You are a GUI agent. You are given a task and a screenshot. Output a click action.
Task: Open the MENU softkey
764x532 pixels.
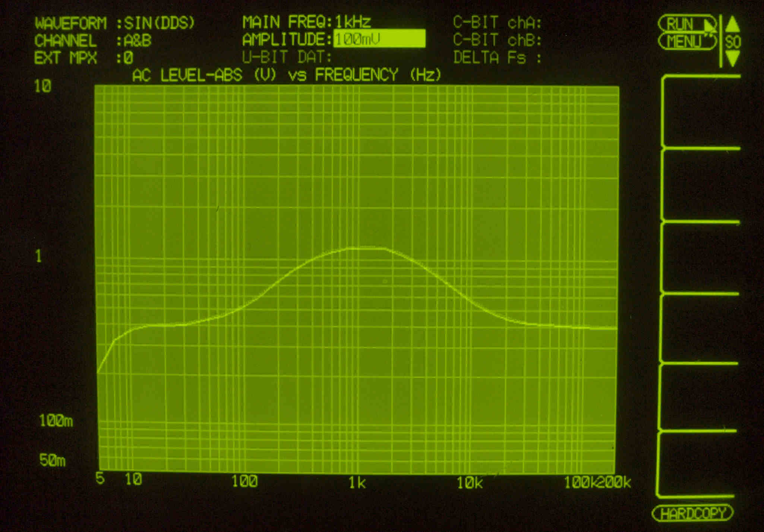(x=688, y=41)
